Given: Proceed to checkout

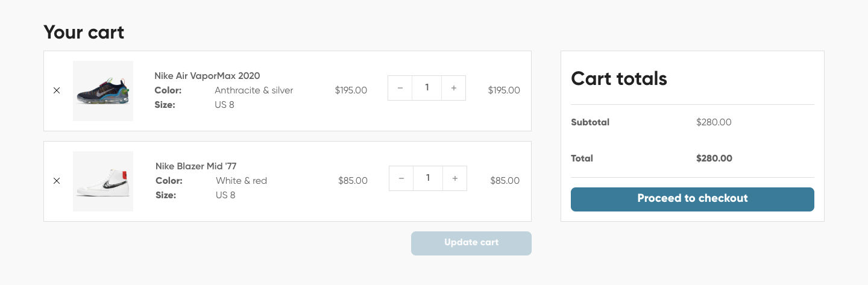Looking at the screenshot, I should tap(692, 199).
